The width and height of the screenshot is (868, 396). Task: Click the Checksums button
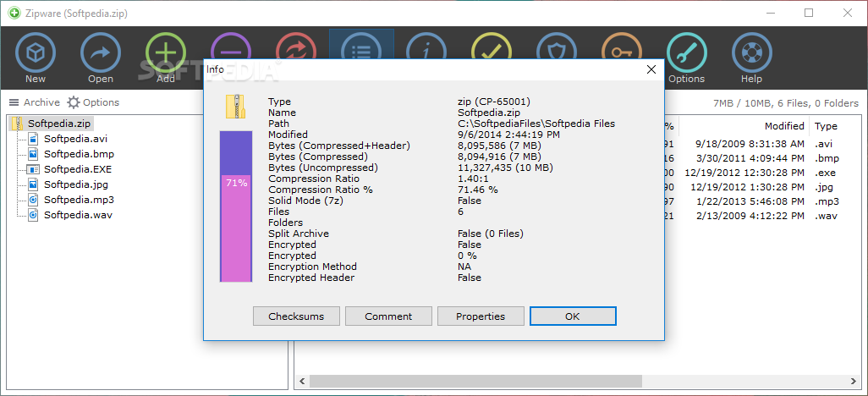coord(296,316)
